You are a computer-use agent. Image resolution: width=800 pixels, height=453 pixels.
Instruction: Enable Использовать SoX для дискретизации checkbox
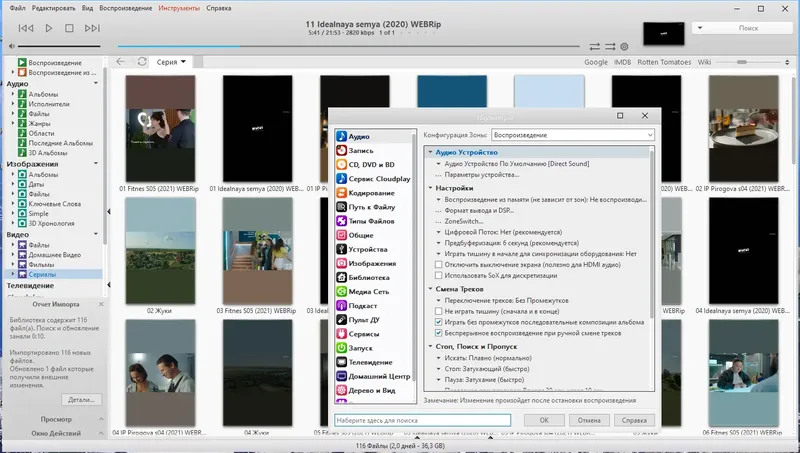point(438,275)
